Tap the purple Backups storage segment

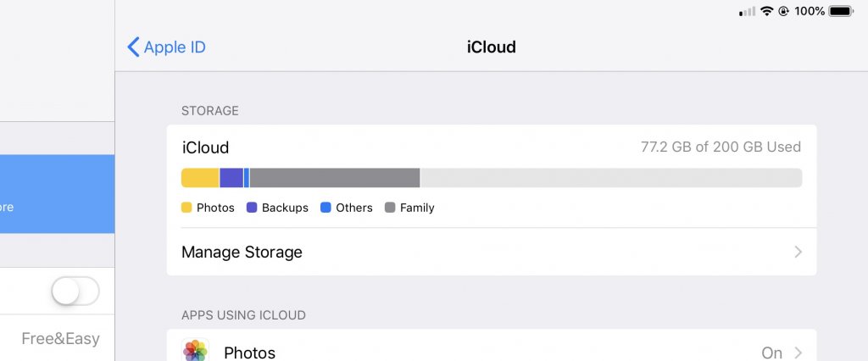pos(231,178)
